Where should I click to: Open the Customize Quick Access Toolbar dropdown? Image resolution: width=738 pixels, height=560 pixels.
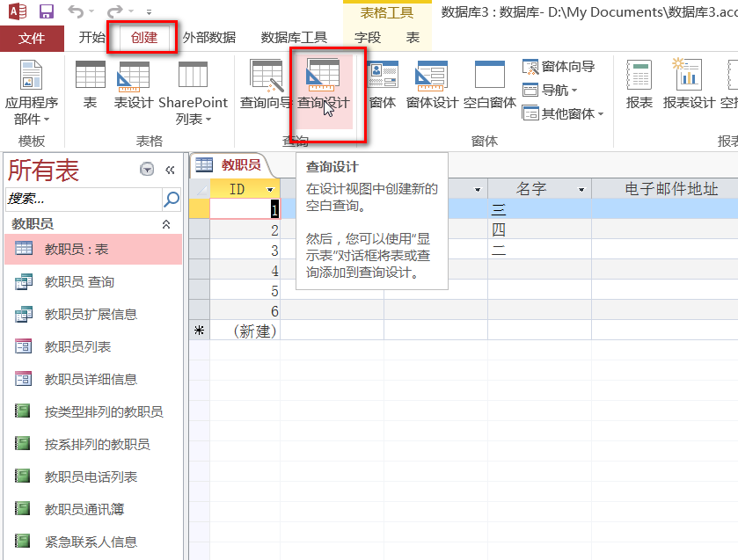(149, 11)
